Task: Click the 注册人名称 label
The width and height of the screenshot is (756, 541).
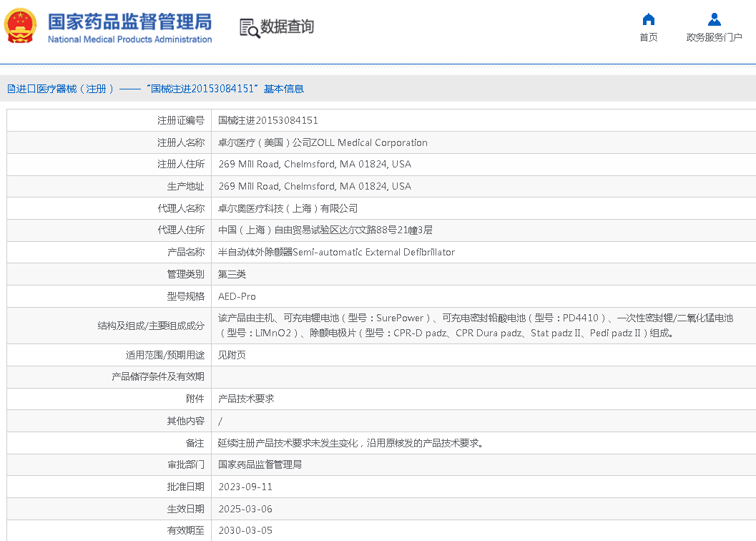Action: coord(181,142)
